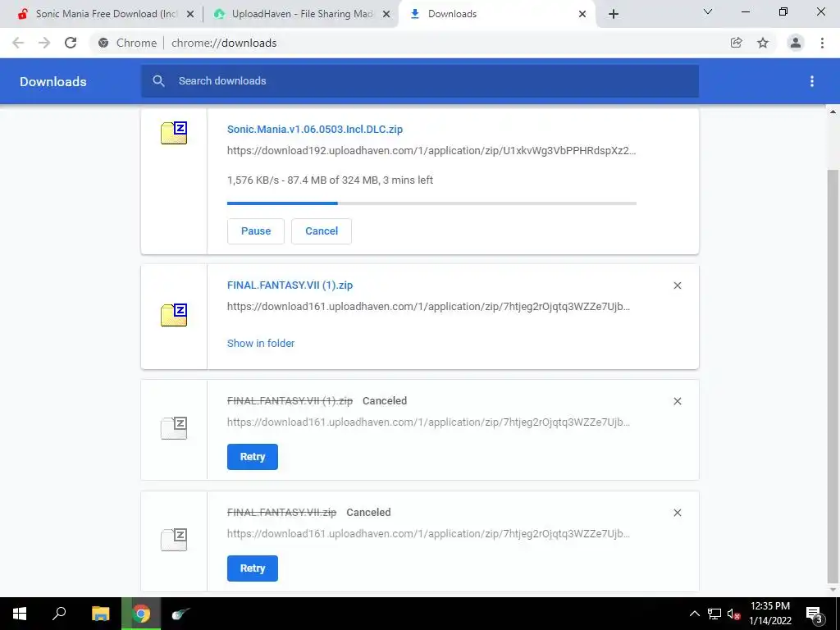Open the Downloads page more actions menu
This screenshot has width=840, height=630.
tap(812, 81)
